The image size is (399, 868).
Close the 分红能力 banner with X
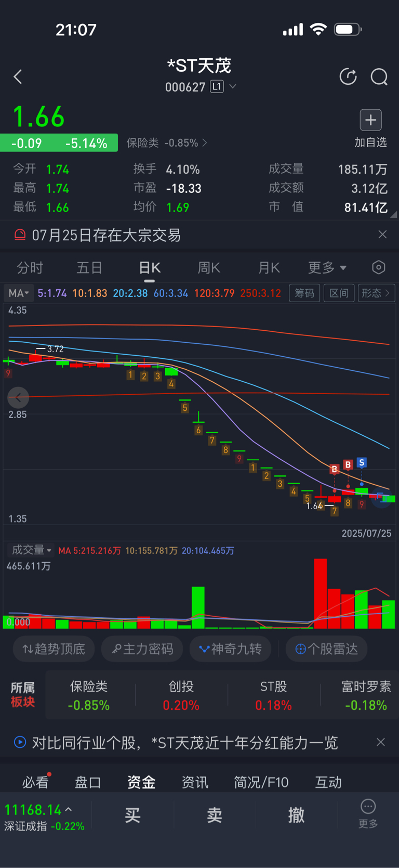click(x=381, y=742)
